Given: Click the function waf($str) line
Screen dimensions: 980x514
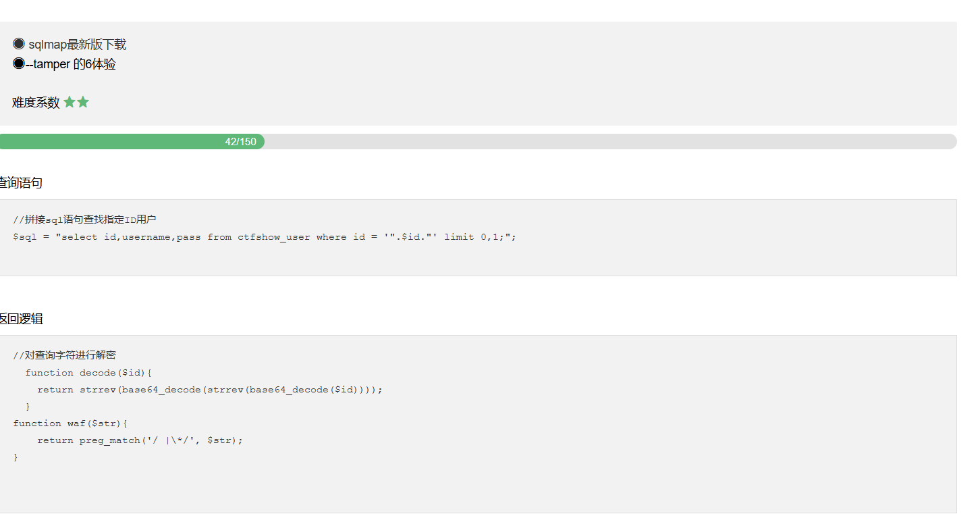Looking at the screenshot, I should (70, 423).
